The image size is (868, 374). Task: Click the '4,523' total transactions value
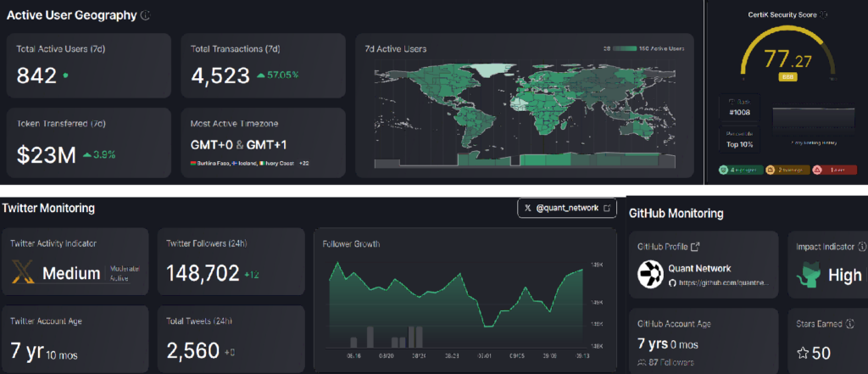[x=220, y=76]
